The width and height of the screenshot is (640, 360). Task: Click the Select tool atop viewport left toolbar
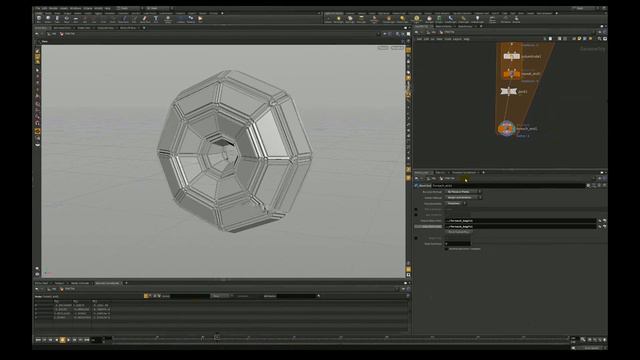(38, 51)
